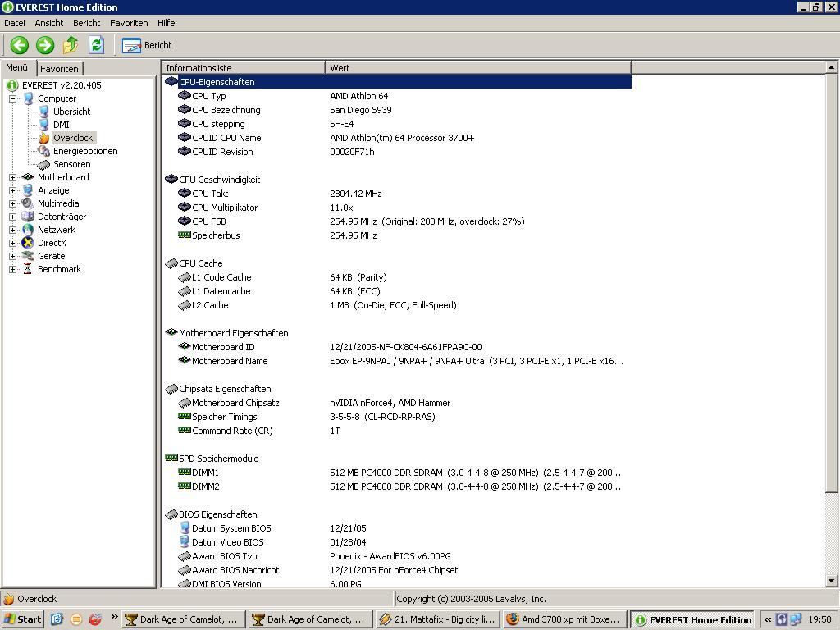This screenshot has height=630, width=840.
Task: Click the Anzeige monitor icon
Action: point(28,190)
